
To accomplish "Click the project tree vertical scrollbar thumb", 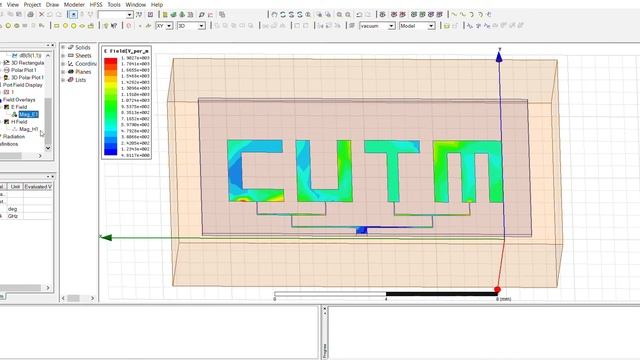I will pyautogui.click(x=48, y=120).
